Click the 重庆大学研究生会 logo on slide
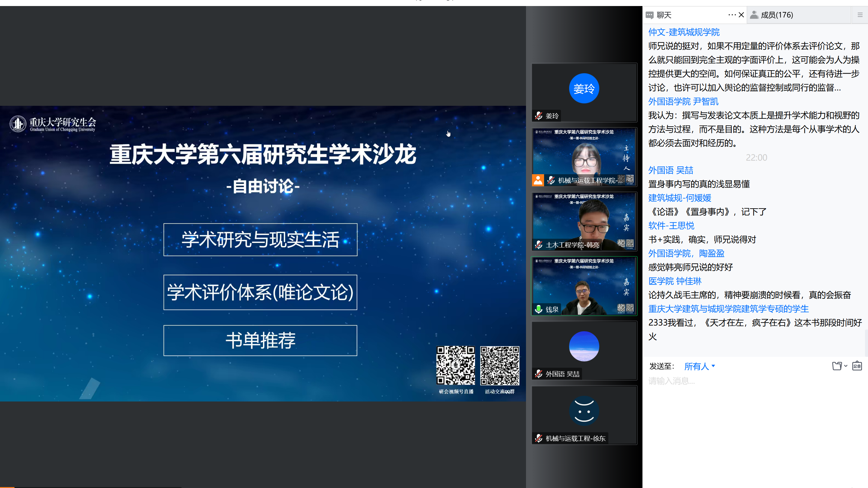The height and width of the screenshot is (488, 868). coord(53,124)
